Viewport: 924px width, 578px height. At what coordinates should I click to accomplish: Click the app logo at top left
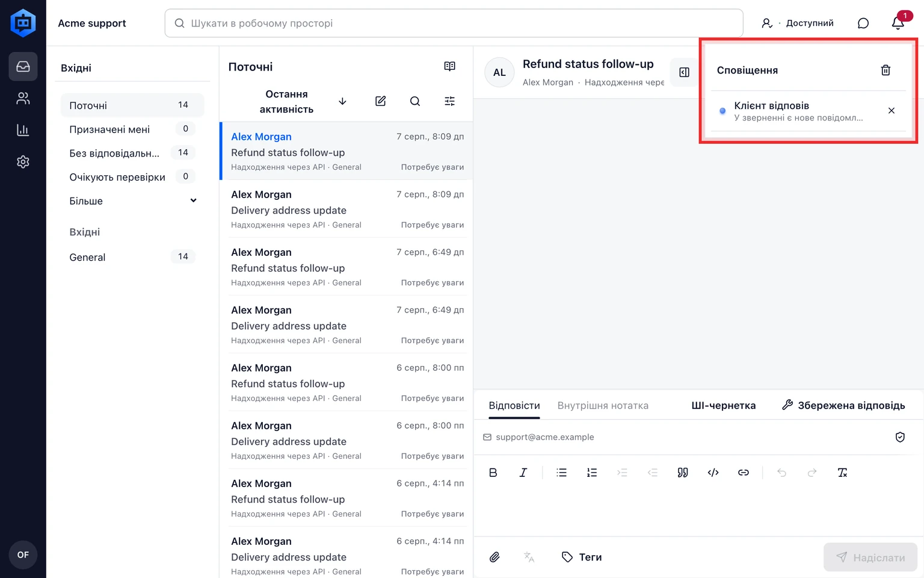[x=23, y=23]
